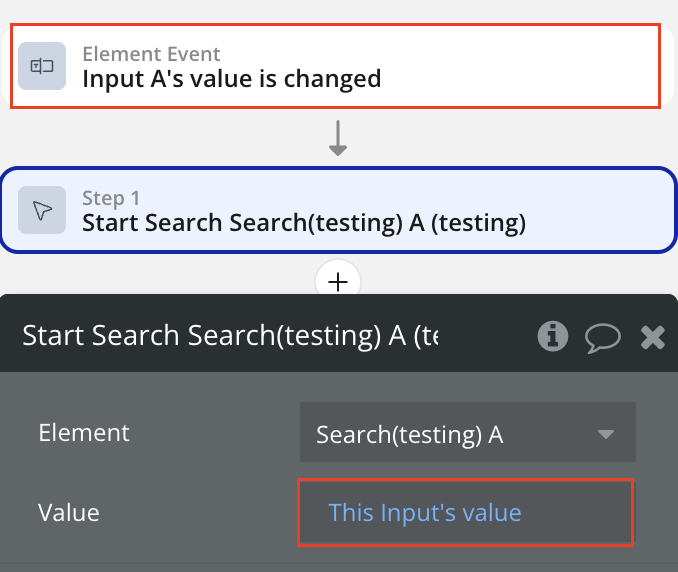Open the comment bubble icon

(x=602, y=336)
